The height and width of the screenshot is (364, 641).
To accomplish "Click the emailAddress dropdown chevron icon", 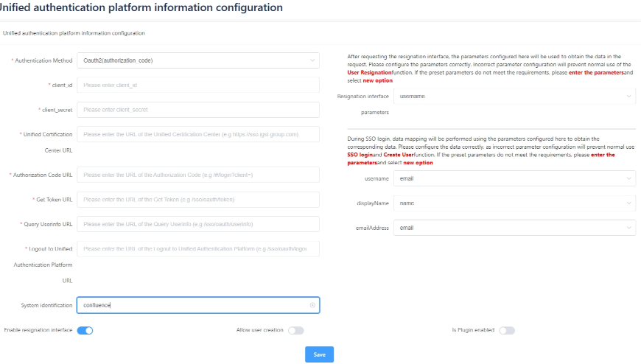I will pos(628,228).
